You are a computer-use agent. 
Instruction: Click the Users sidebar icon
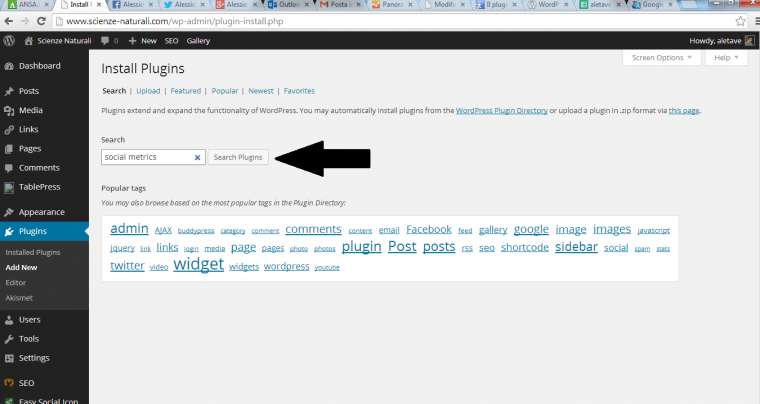coord(9,320)
